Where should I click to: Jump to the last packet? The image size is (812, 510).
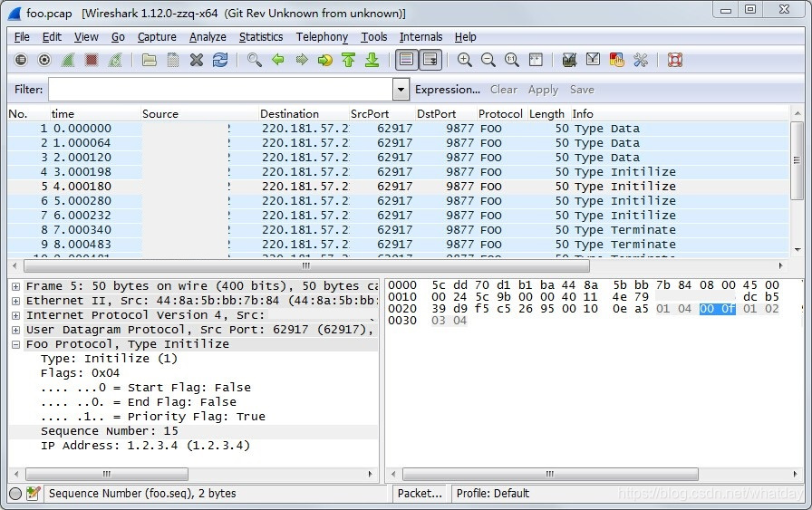pos(372,60)
